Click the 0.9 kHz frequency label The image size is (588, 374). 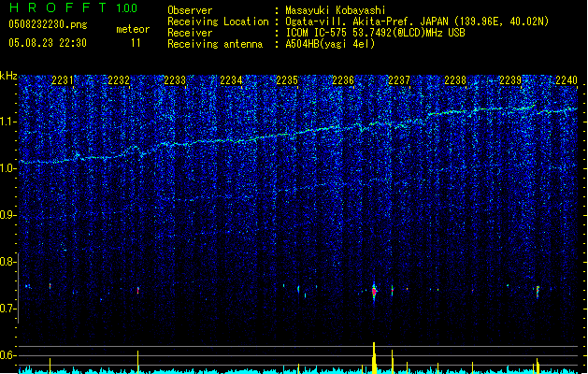7,215
